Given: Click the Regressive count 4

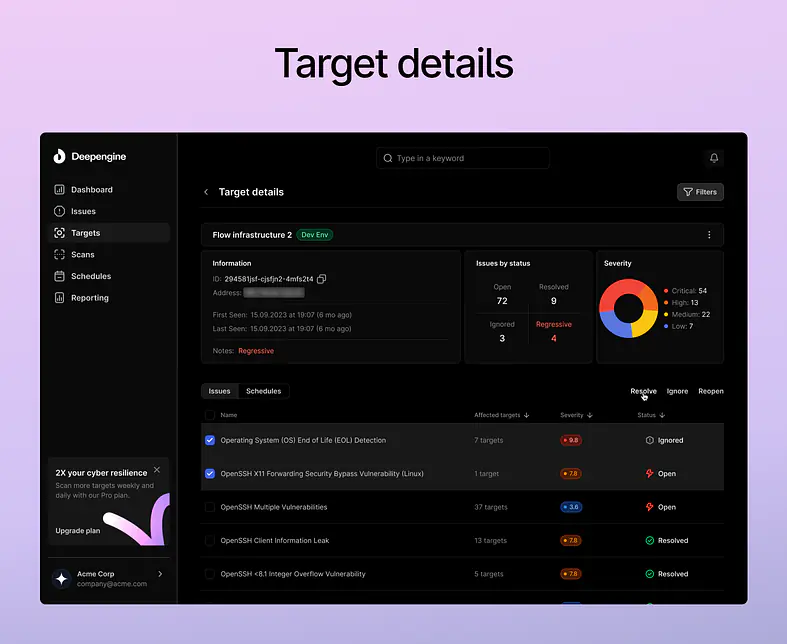Looking at the screenshot, I should click(554, 338).
